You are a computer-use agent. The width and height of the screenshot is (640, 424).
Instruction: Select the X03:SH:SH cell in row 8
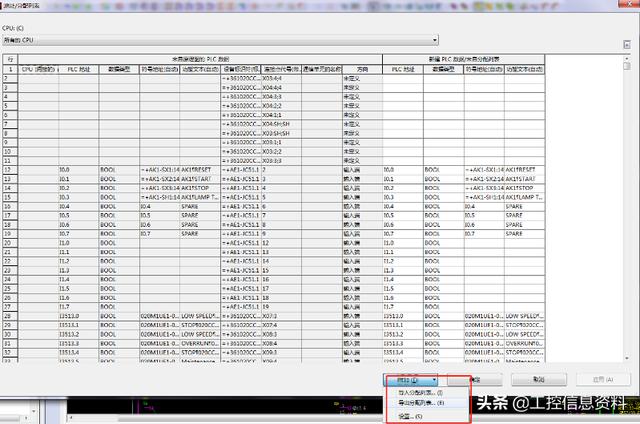click(x=281, y=133)
